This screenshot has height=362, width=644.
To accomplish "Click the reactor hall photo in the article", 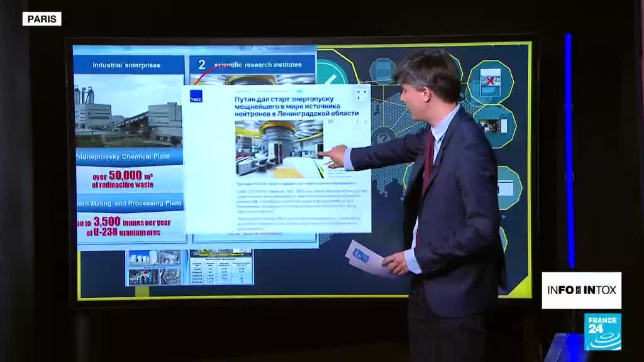I will 279,148.
